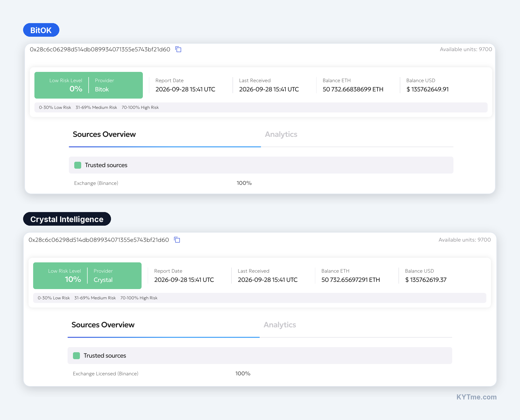Image resolution: width=520 pixels, height=420 pixels.
Task: Click the Last Received value in Crystal report
Action: coord(267,280)
